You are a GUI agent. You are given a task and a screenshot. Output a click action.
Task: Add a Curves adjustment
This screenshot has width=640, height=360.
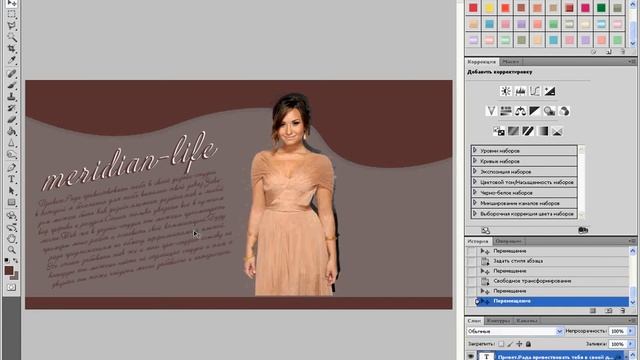(535, 91)
